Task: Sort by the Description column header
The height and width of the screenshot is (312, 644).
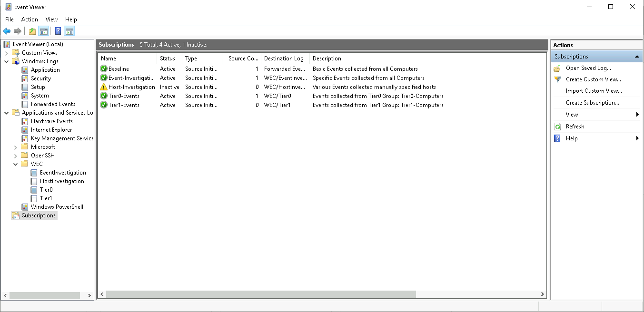Action: [x=427, y=58]
